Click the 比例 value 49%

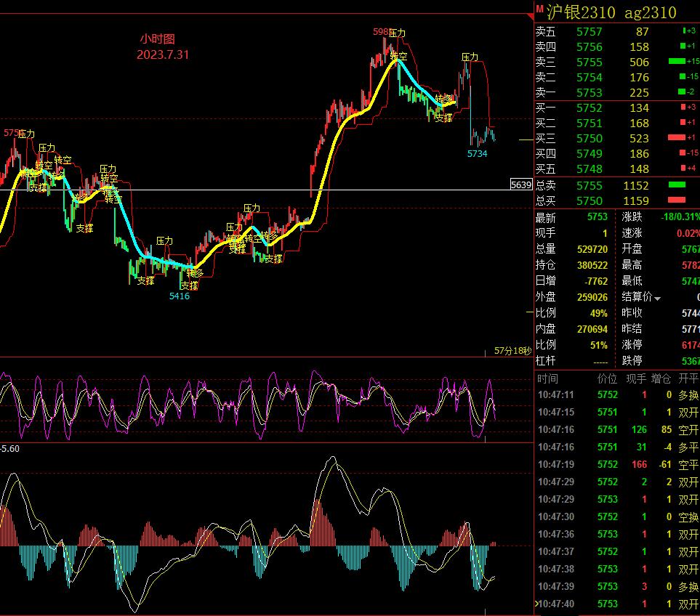coord(599,313)
